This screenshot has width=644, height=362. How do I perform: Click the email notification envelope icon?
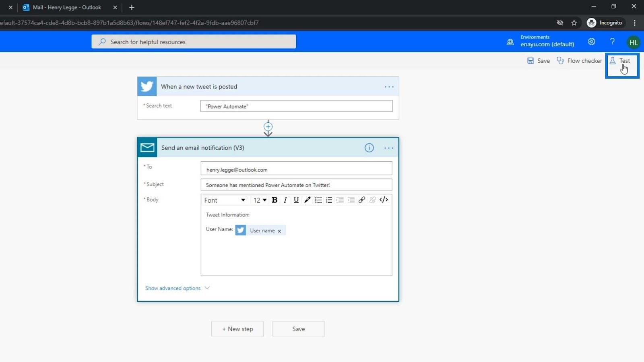pyautogui.click(x=147, y=148)
